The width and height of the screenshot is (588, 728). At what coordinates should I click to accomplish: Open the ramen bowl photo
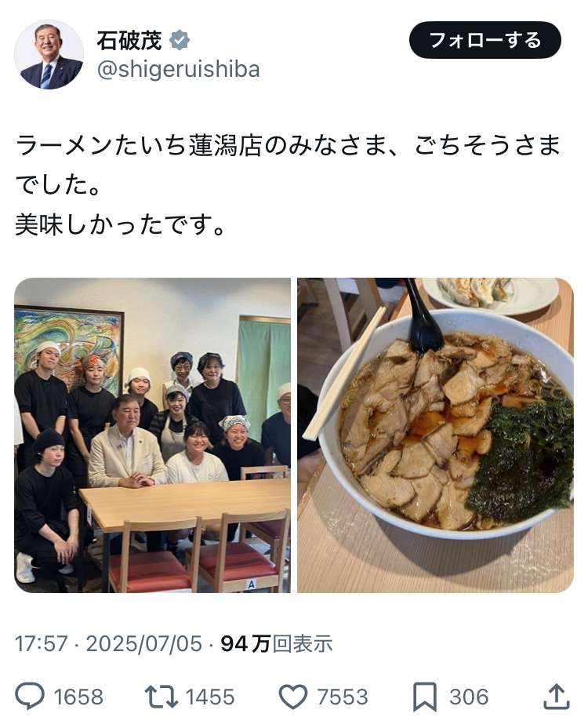(435, 435)
